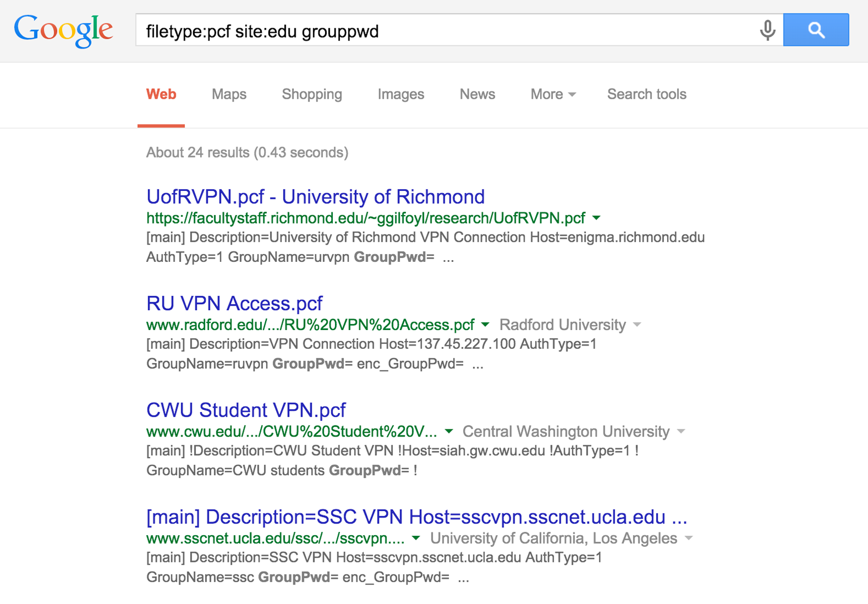Switch to the News tab

[x=477, y=94]
